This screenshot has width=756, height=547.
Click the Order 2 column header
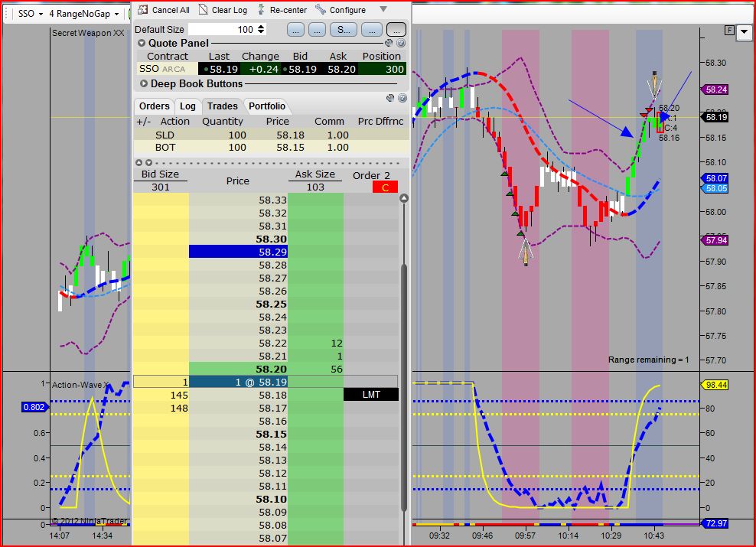(371, 175)
